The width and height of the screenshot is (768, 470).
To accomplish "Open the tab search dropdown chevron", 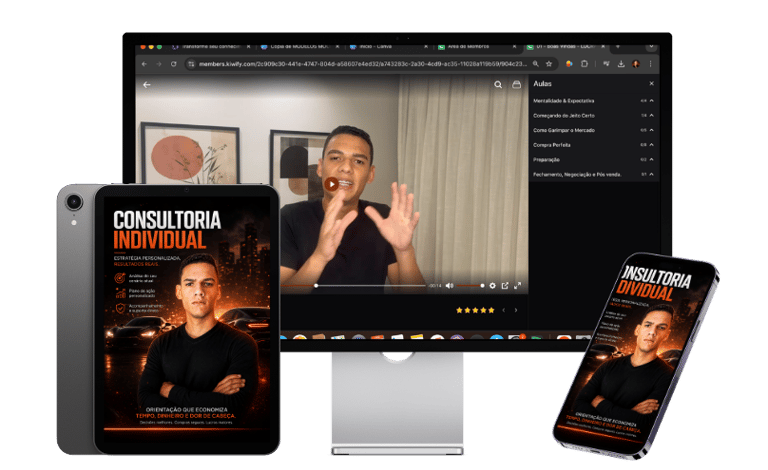I will (x=651, y=47).
